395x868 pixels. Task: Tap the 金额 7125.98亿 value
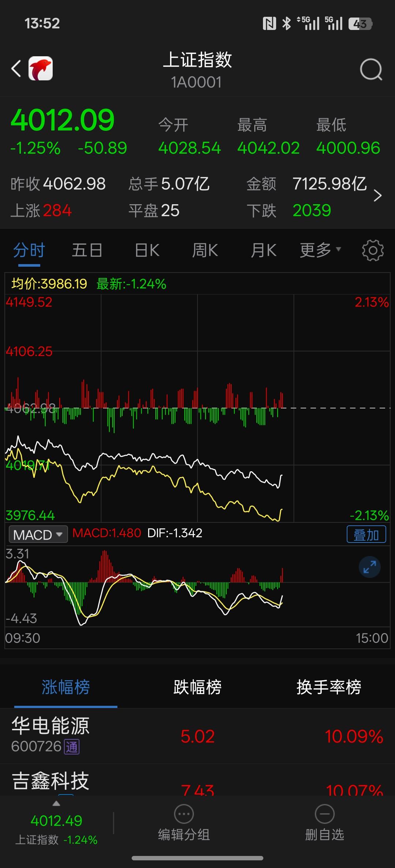[x=306, y=184]
